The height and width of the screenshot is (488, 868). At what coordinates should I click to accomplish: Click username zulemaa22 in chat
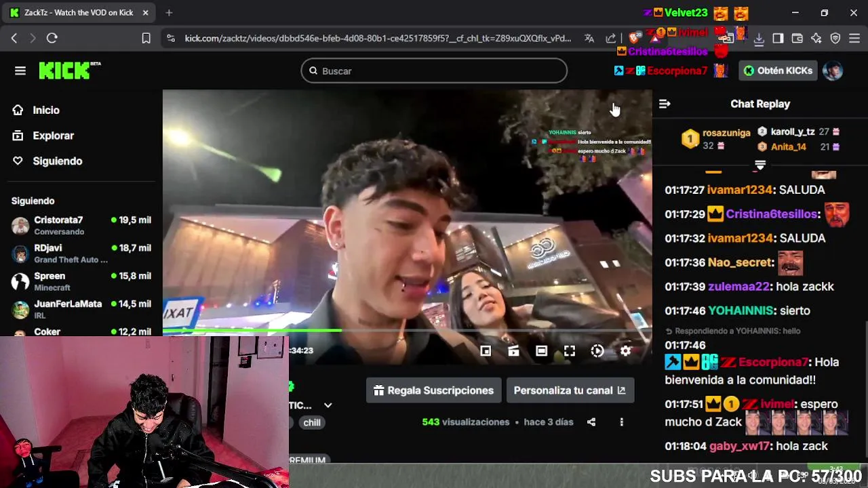[739, 287]
